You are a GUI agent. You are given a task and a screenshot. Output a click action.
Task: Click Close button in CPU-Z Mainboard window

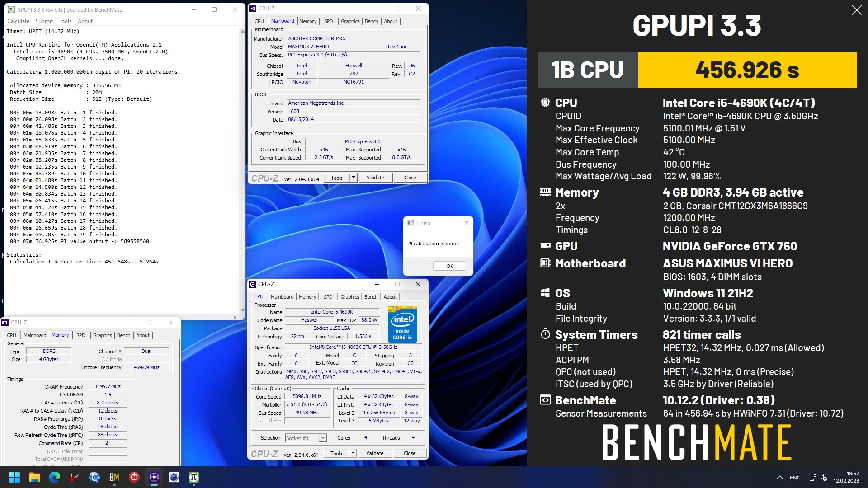[x=410, y=178]
